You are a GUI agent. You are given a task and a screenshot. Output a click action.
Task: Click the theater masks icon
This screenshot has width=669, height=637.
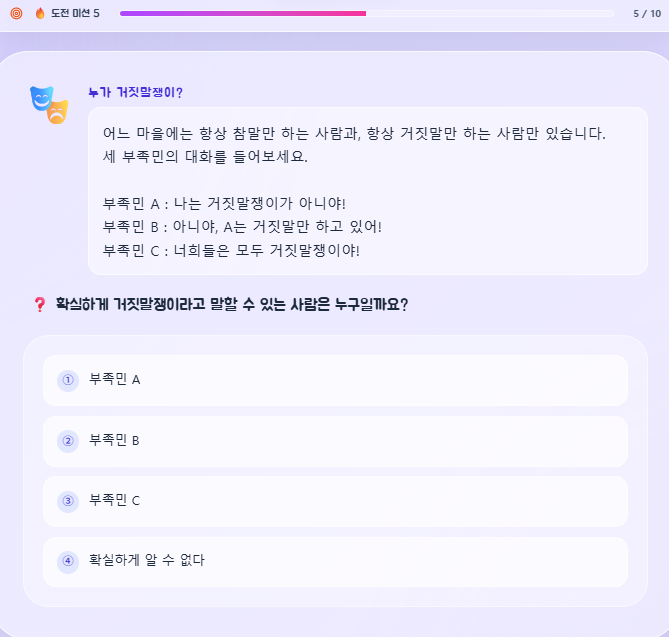pyautogui.click(x=49, y=105)
